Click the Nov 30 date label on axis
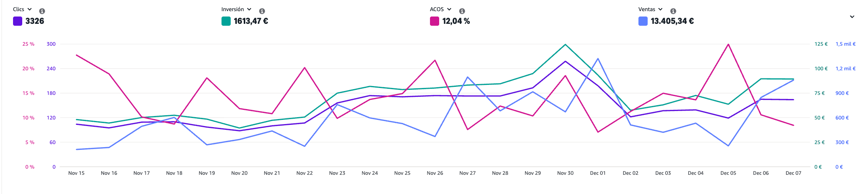The image size is (868, 194). pos(565,173)
